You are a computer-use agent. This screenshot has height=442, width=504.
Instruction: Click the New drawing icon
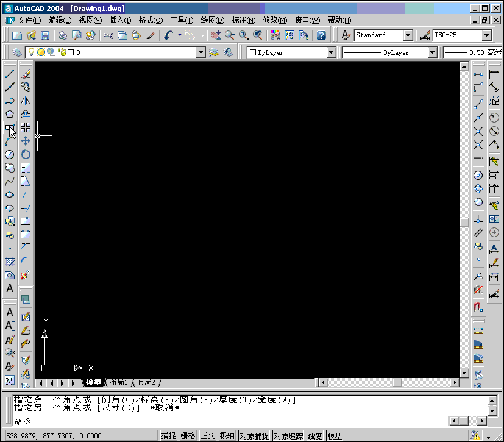coord(16,35)
